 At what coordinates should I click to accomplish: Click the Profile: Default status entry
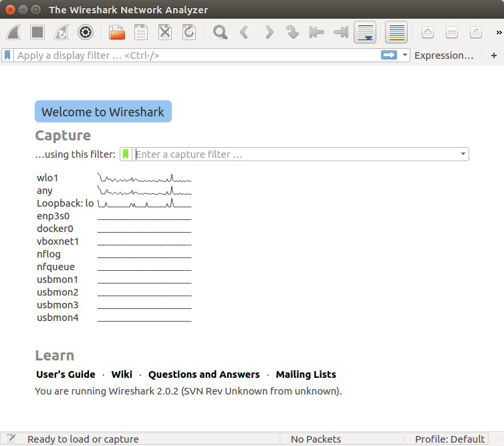pos(450,439)
